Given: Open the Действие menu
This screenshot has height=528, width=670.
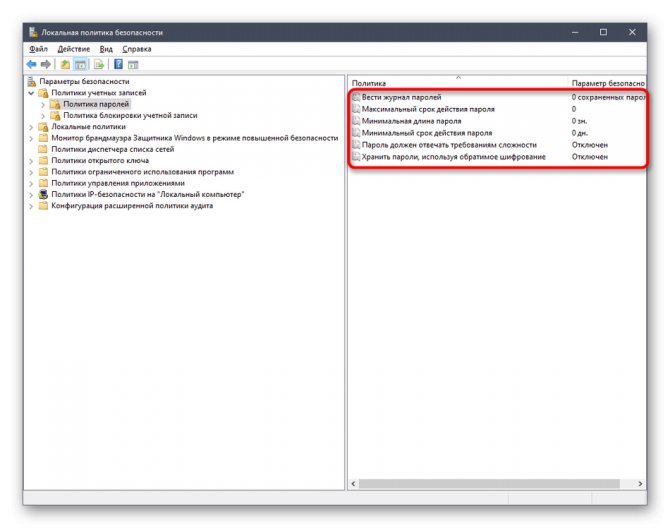Looking at the screenshot, I should tap(74, 49).
